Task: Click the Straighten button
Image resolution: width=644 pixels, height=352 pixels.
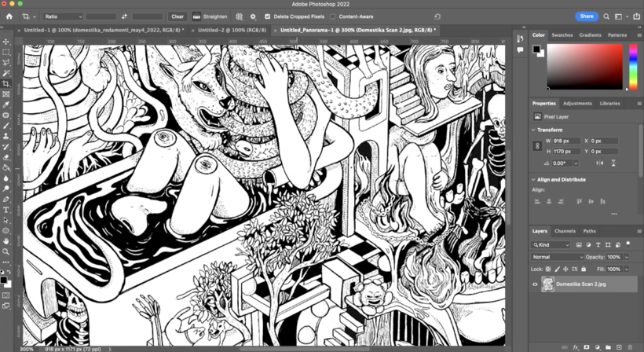Action: pyautogui.click(x=210, y=16)
